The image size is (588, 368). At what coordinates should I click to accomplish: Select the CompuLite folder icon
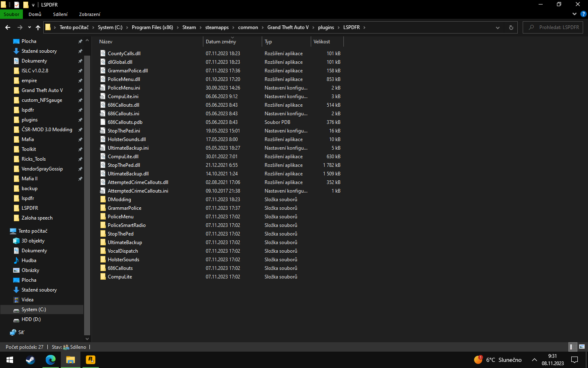coord(103,277)
